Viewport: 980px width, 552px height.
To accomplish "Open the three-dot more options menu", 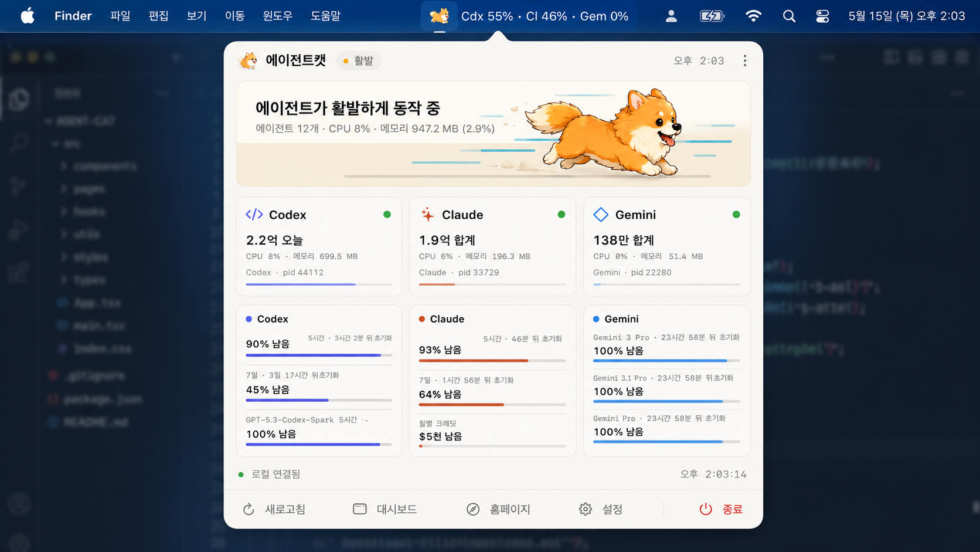I will 744,60.
